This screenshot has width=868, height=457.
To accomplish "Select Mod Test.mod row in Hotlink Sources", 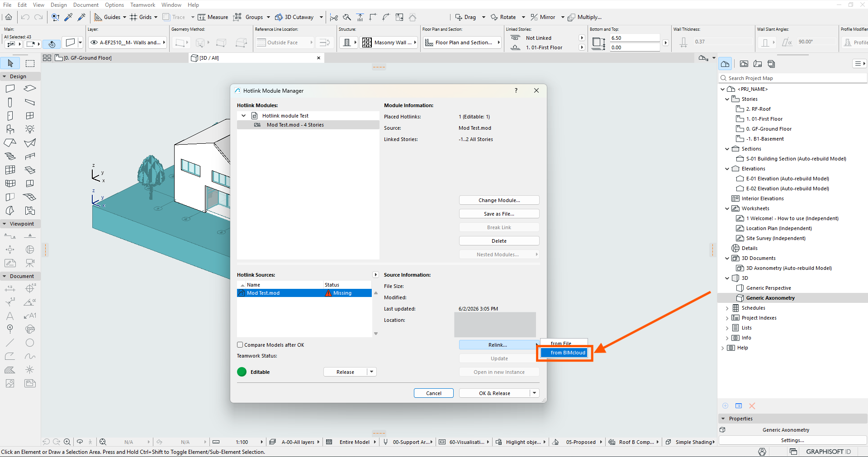I will coord(304,293).
